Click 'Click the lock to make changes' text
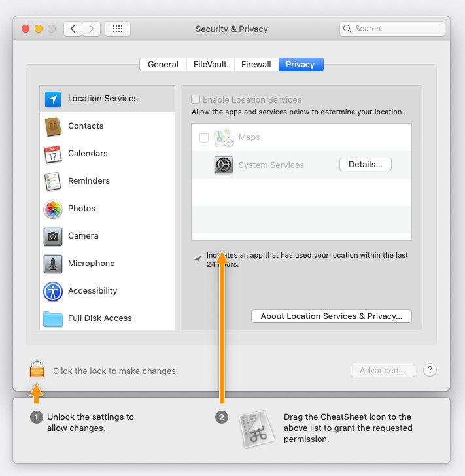 (116, 371)
